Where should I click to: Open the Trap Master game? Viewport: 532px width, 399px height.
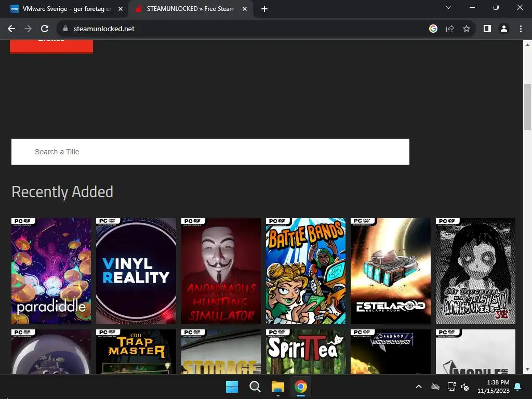pos(136,352)
